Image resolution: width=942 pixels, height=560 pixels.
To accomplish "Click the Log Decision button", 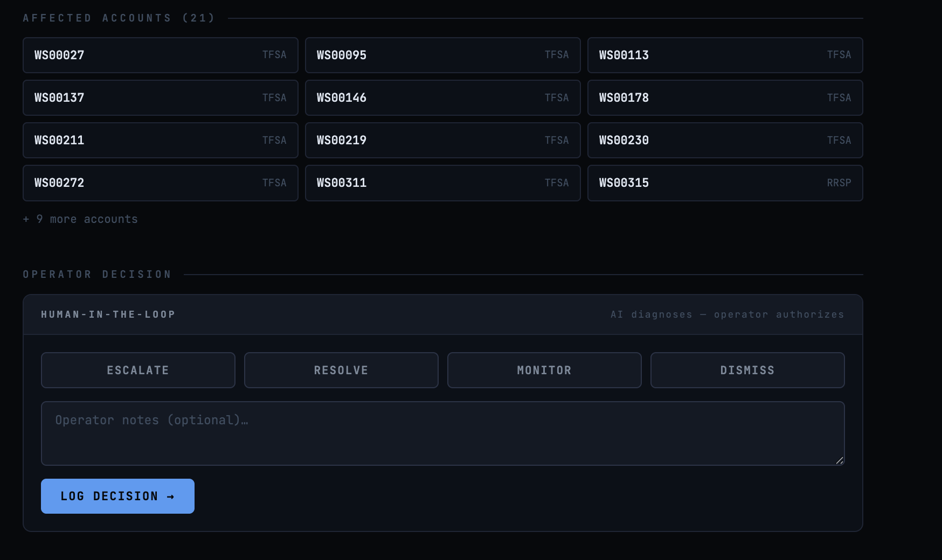I will [x=117, y=496].
